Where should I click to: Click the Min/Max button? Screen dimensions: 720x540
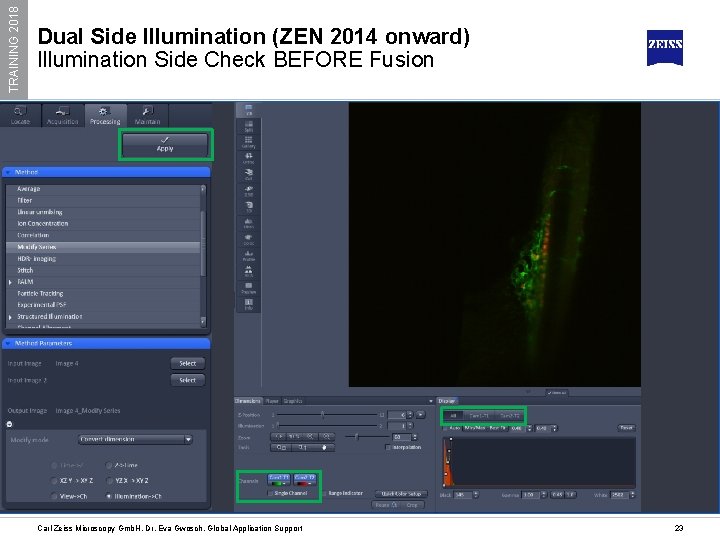474,428
